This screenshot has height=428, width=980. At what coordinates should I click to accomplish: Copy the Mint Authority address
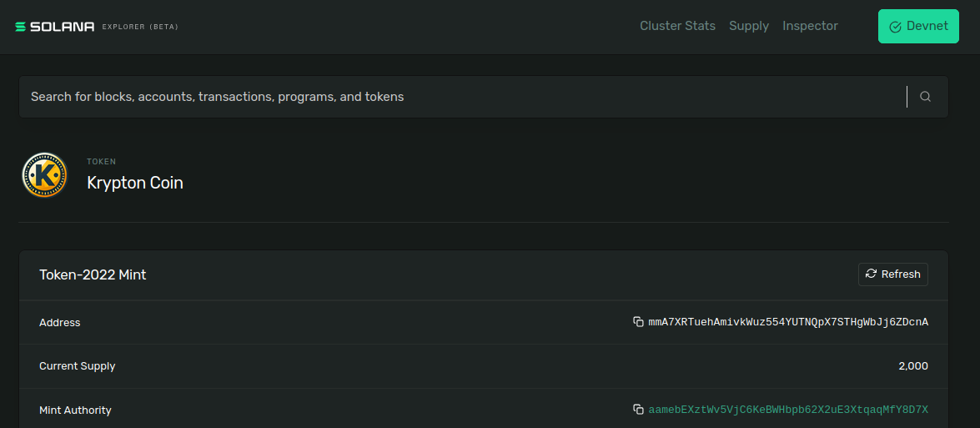click(638, 410)
